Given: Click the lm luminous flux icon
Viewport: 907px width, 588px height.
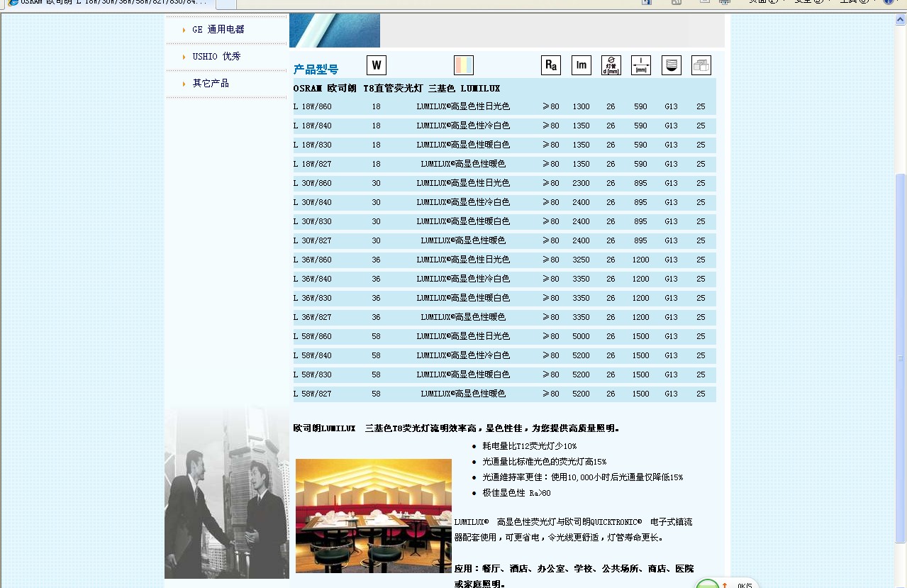Looking at the screenshot, I should pyautogui.click(x=581, y=66).
